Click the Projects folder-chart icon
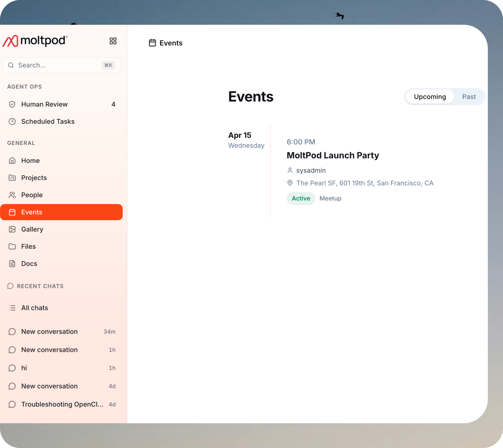Viewport: 503px width, 448px height. (x=12, y=178)
